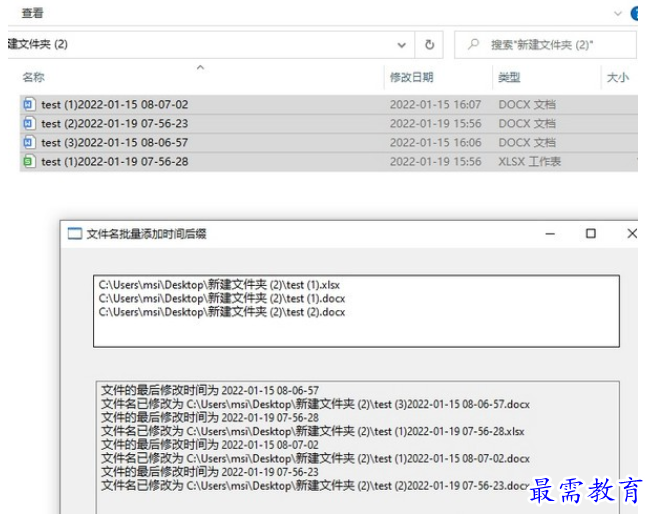Viewport: 651px width, 522px height.
Task: Click the Excel icon of the XLSX file
Action: 28,162
